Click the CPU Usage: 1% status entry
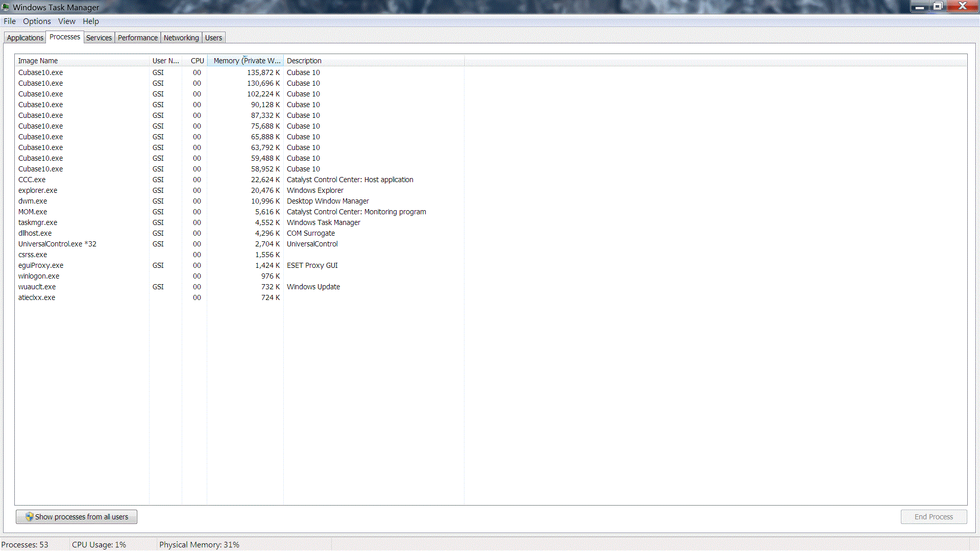 point(99,544)
